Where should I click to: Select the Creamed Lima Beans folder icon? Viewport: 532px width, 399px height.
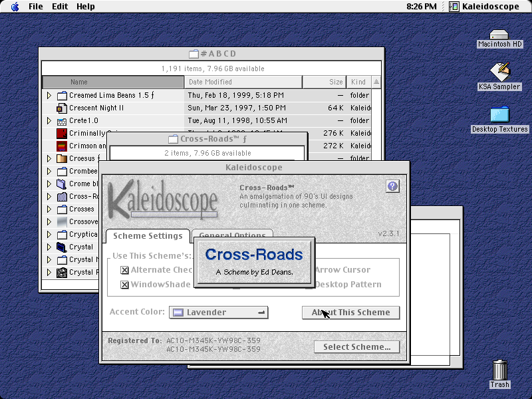(x=62, y=95)
